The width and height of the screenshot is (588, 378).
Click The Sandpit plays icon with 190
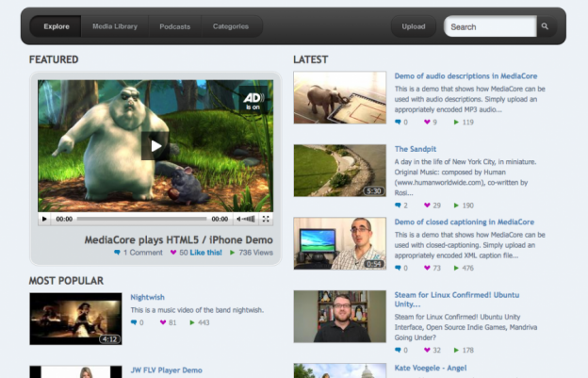(x=456, y=205)
